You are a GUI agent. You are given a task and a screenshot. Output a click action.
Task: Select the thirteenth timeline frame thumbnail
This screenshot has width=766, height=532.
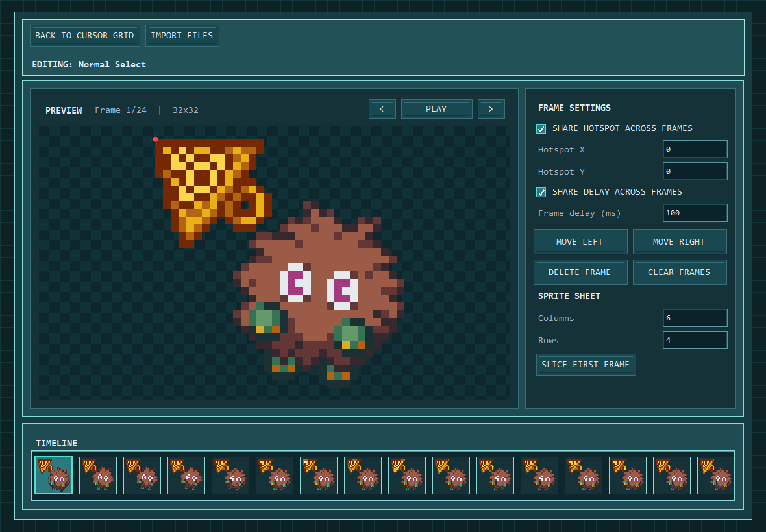[x=584, y=476]
